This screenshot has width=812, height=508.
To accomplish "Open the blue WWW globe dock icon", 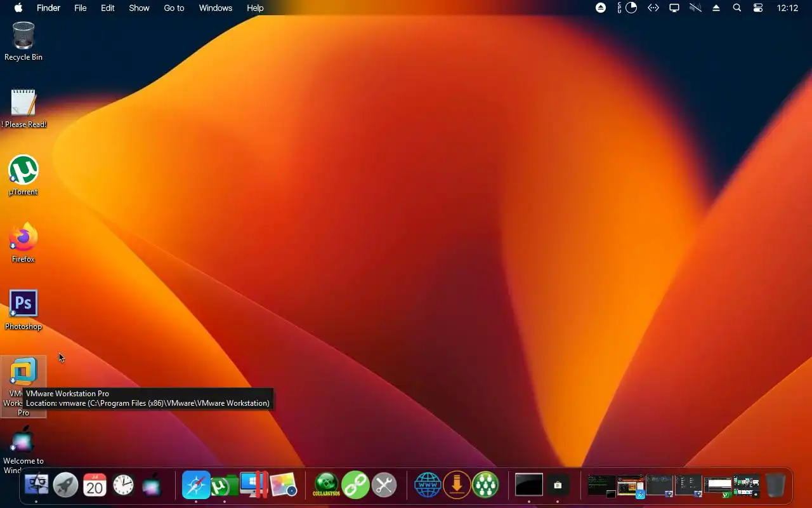I will point(428,485).
